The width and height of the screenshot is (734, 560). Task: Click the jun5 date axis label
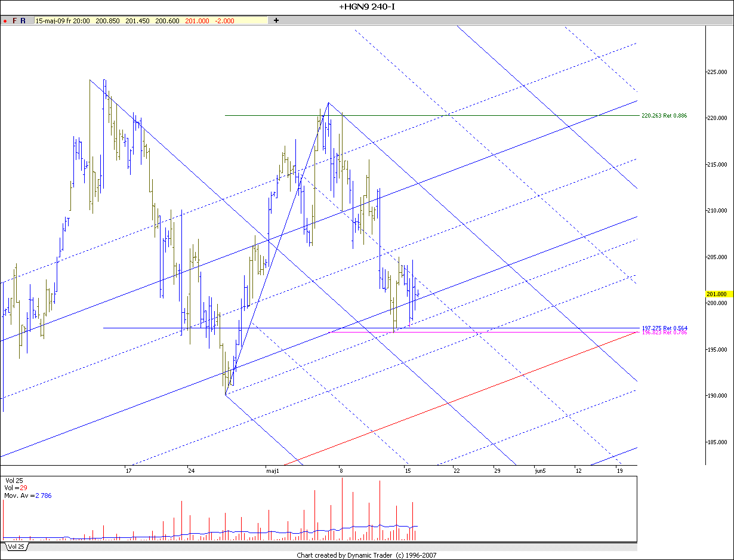click(540, 470)
